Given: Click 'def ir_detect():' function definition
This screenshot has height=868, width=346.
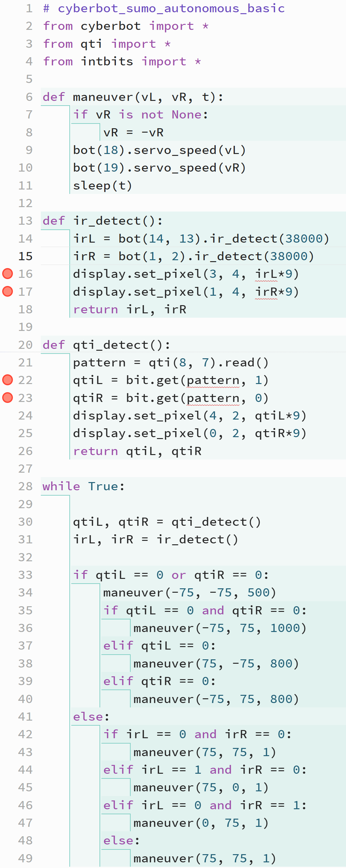Looking at the screenshot, I should pyautogui.click(x=103, y=221).
